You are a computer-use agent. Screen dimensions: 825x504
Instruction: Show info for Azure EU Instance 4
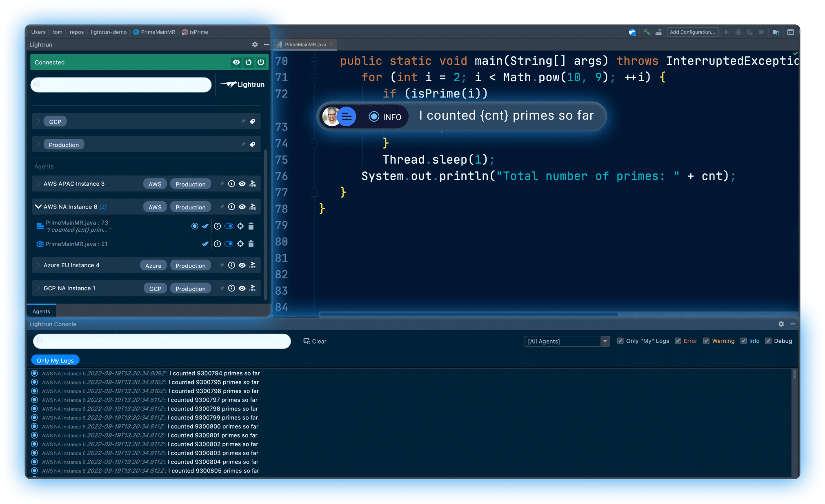pyautogui.click(x=231, y=265)
